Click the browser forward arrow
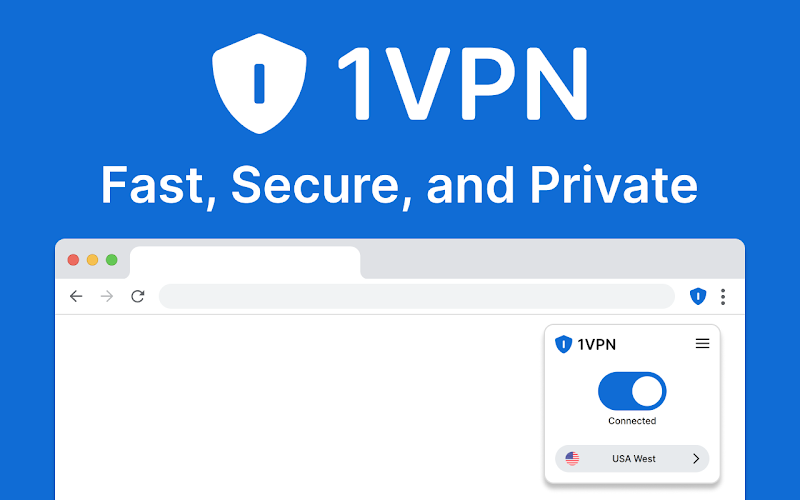The image size is (800, 500). (x=107, y=296)
